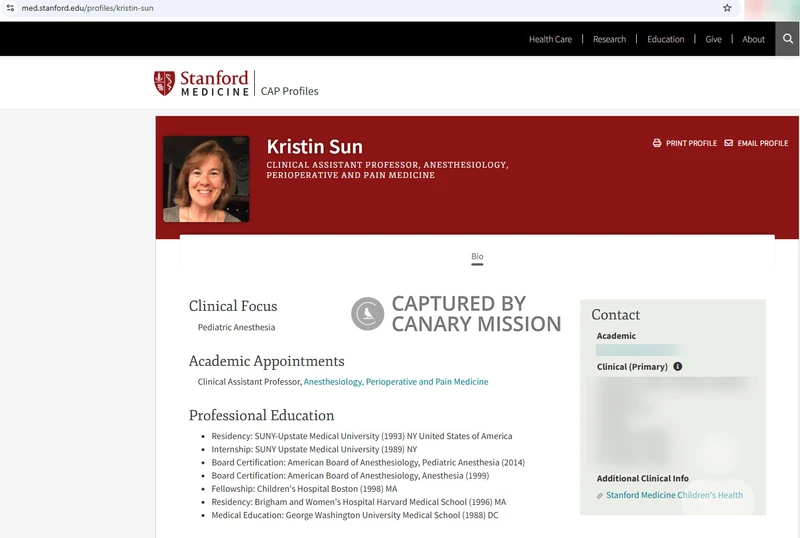800x538 pixels.
Task: Click the info icon next to Clinical (Primary)
Action: [678, 366]
